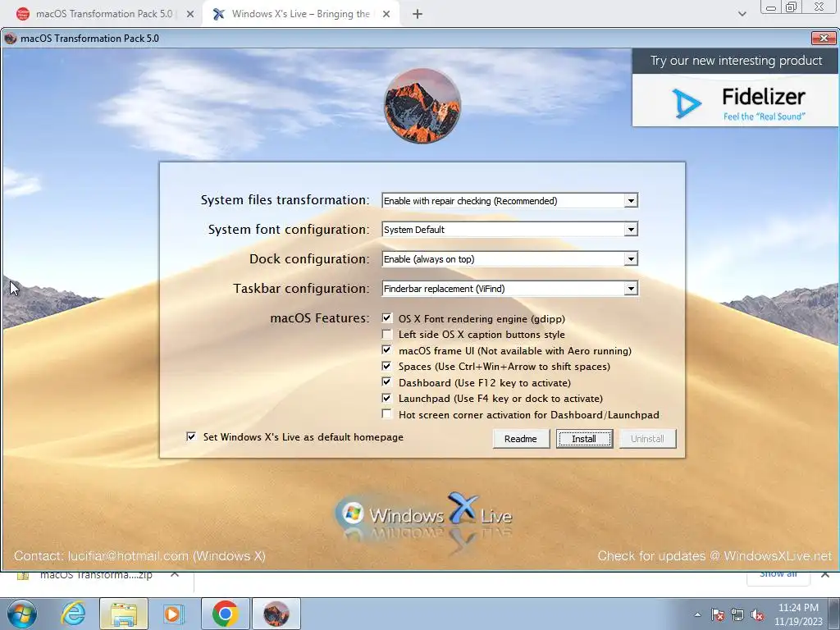
Task: Switch to Windows X's Live browser tab
Action: 300,14
